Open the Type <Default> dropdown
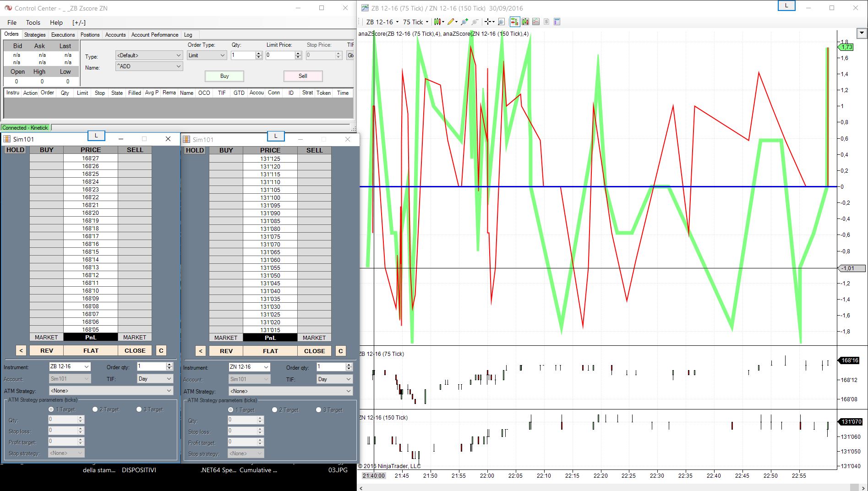868x491 pixels. pos(149,55)
